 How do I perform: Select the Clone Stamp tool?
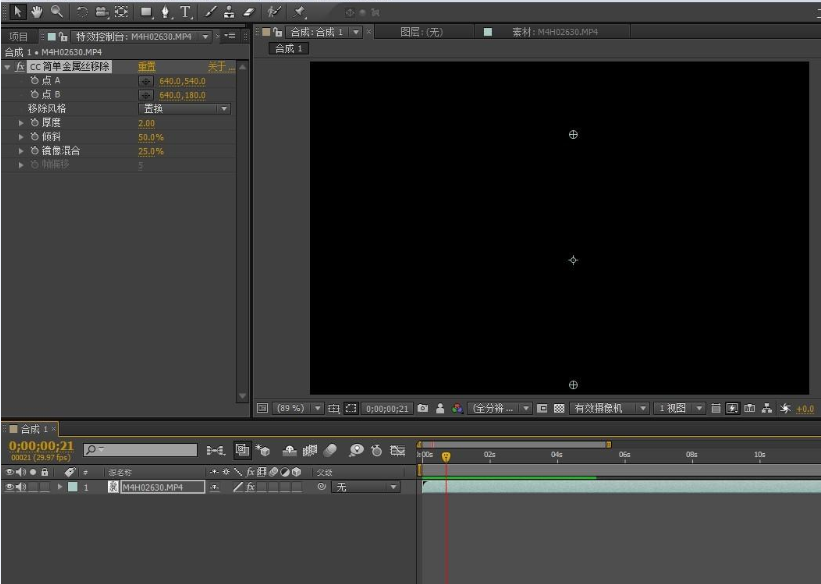point(229,12)
